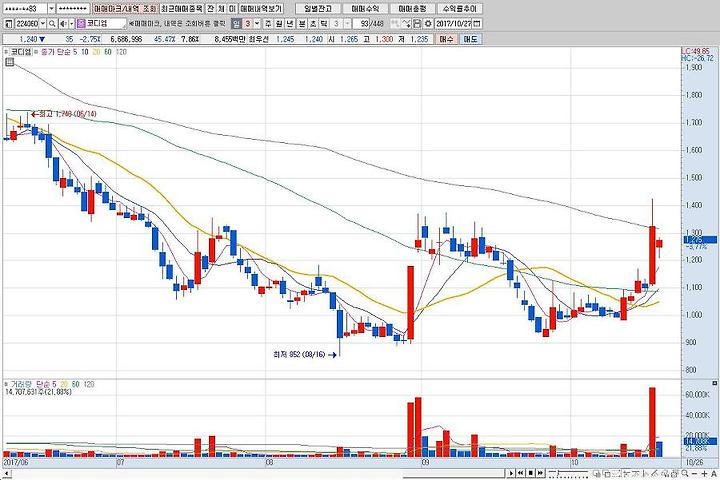Image resolution: width=720 pixels, height=480 pixels.
Task: Switch to monthly (월) chart period
Action: point(278,23)
